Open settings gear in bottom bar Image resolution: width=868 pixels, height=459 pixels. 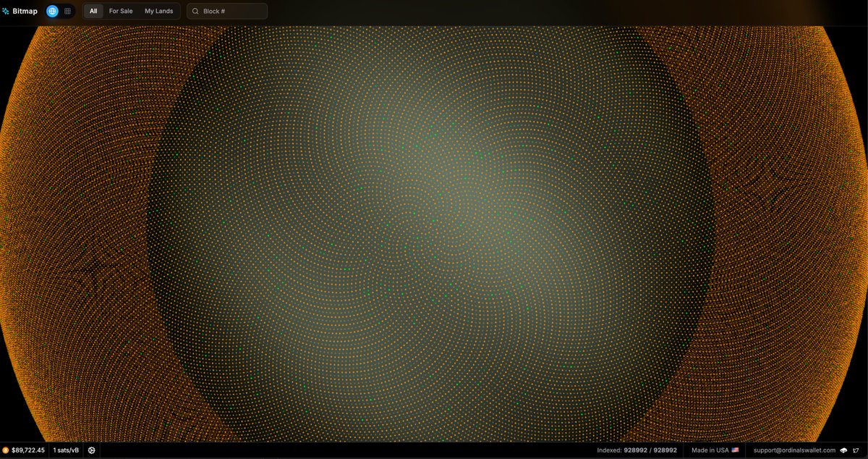(x=92, y=450)
